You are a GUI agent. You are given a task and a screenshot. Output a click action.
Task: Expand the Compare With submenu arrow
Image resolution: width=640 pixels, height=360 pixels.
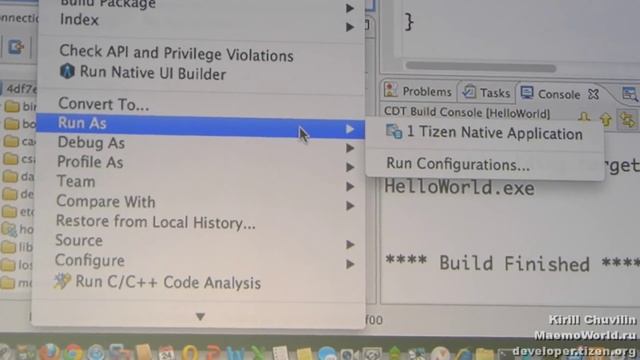[x=350, y=206]
